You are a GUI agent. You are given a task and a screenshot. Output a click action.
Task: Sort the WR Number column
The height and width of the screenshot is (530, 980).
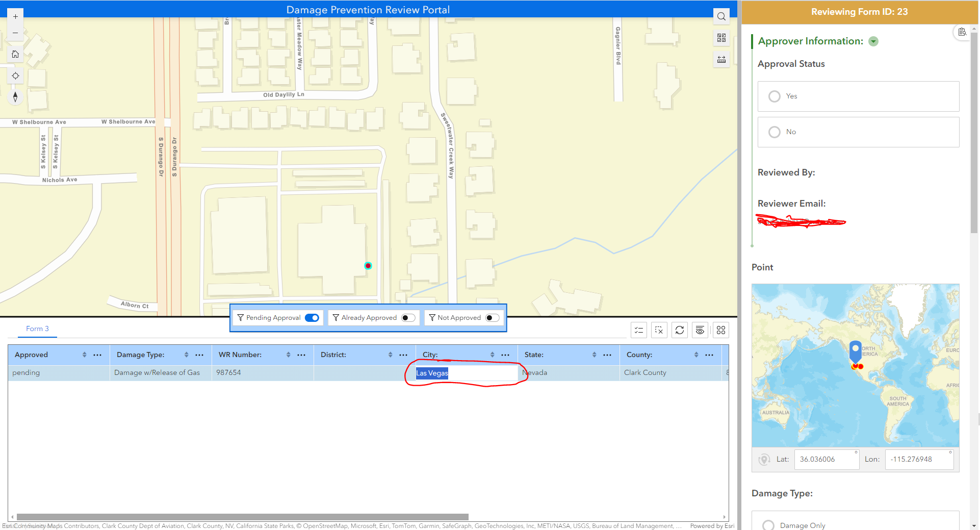tap(288, 355)
